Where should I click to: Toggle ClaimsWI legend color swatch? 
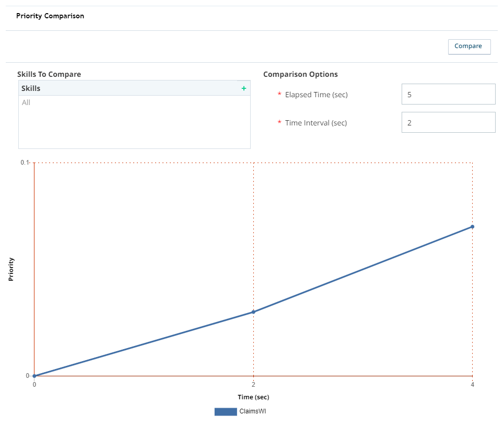[x=226, y=411]
